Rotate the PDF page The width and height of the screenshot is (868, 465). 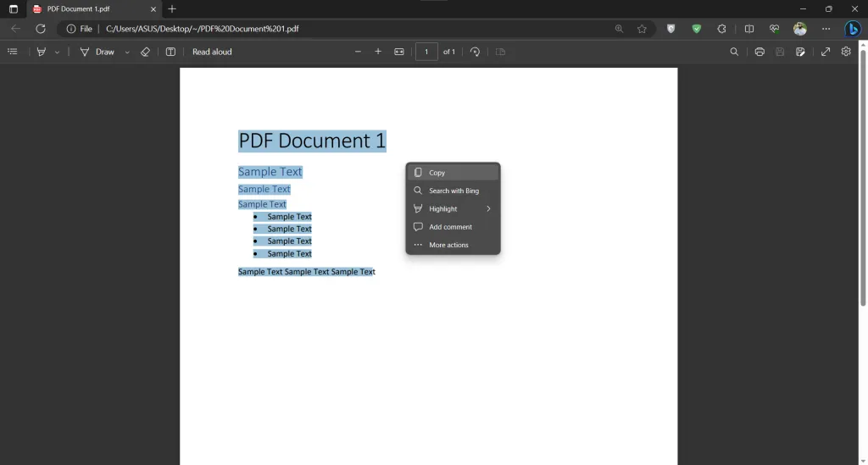(475, 52)
